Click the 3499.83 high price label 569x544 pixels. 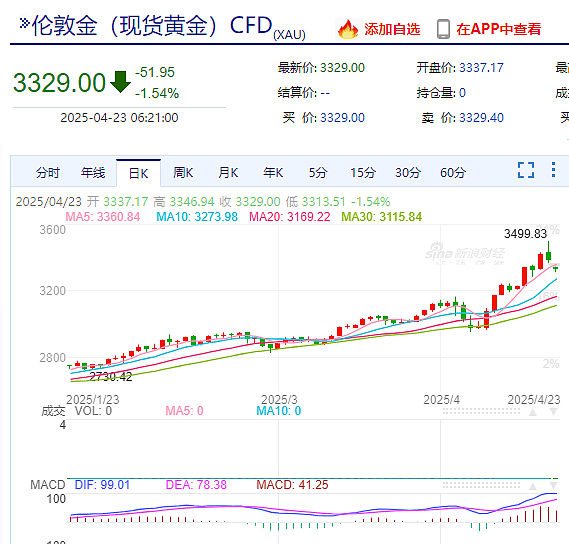(x=525, y=234)
